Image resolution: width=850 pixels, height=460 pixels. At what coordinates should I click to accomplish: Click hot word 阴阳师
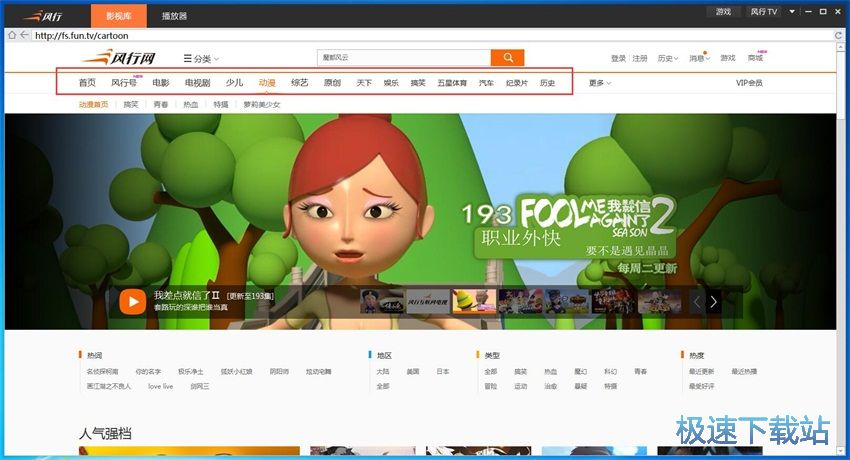click(279, 372)
